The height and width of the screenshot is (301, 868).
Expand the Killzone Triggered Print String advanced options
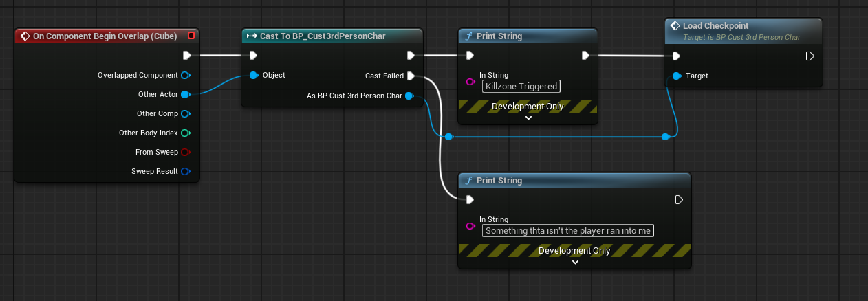tap(528, 118)
